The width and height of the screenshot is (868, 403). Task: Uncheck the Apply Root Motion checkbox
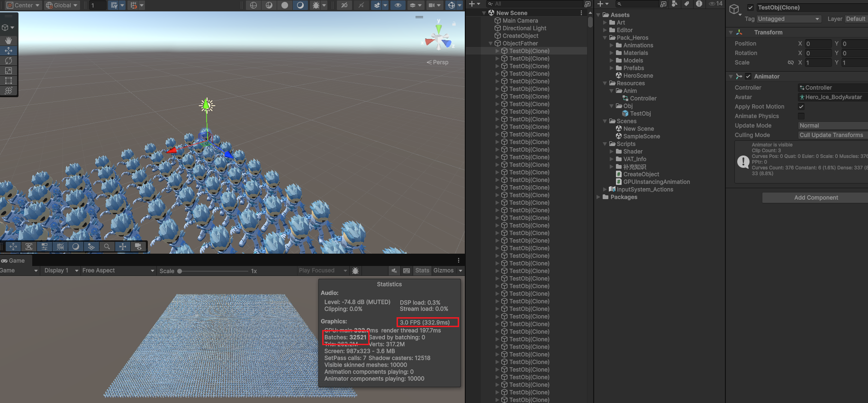[801, 107]
